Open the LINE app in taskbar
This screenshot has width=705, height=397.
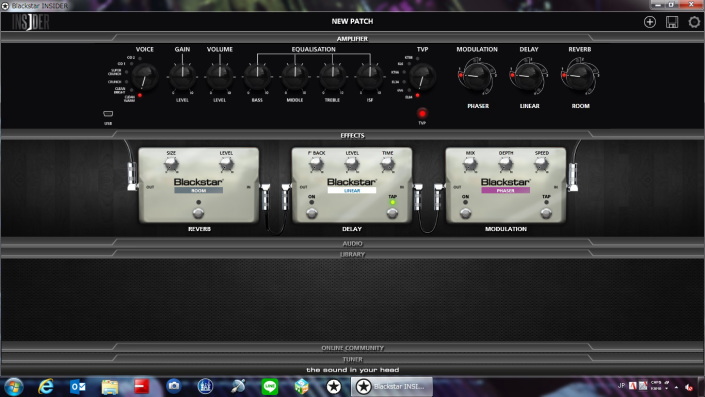pos(270,387)
